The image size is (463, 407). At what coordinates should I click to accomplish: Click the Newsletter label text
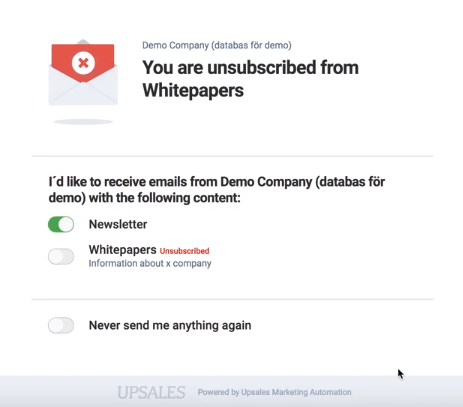[x=118, y=224]
